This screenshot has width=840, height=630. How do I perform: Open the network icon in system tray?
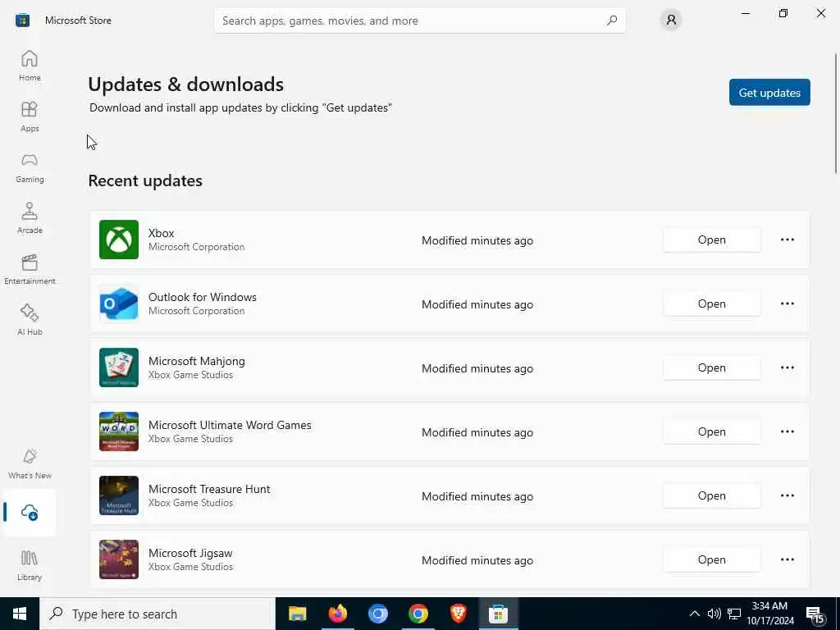point(734,614)
